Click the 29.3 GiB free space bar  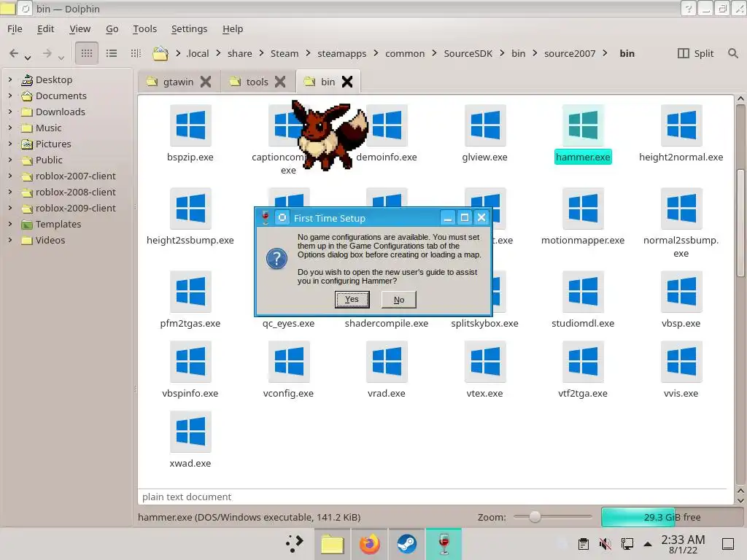(672, 517)
